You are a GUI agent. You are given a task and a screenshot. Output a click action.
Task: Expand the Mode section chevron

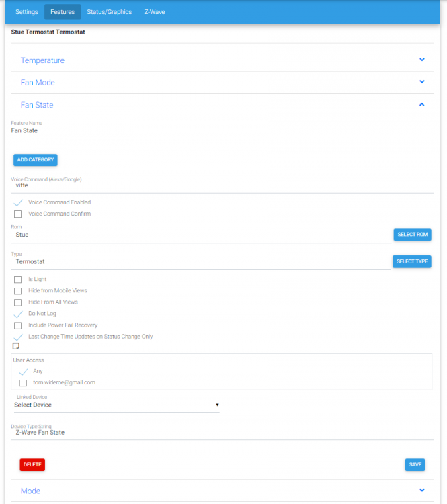click(x=422, y=491)
